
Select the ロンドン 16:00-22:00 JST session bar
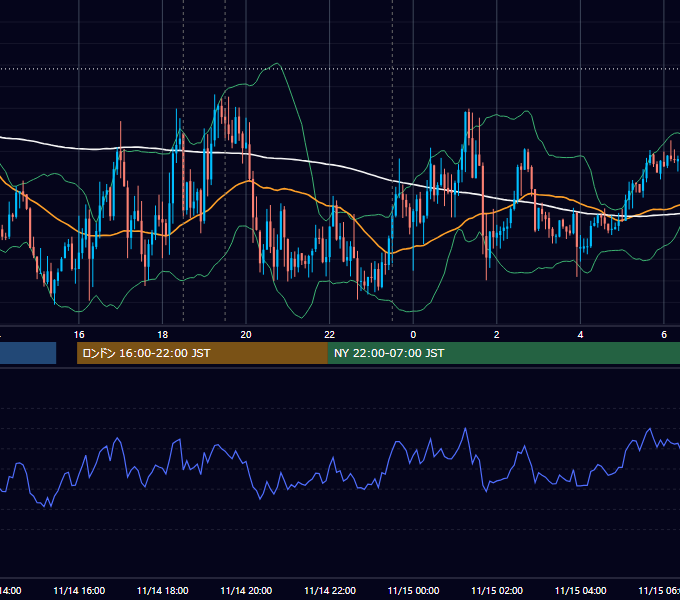(x=202, y=353)
